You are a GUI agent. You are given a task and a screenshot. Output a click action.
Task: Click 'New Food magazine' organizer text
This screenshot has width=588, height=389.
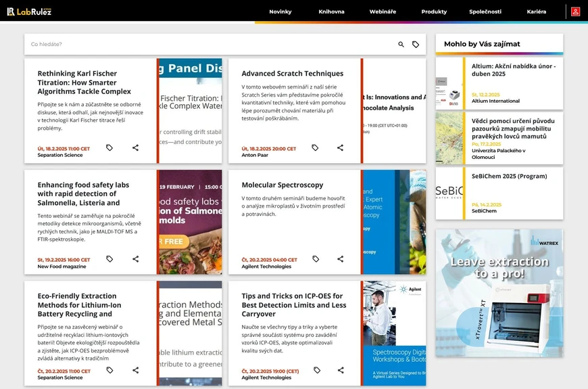(62, 267)
